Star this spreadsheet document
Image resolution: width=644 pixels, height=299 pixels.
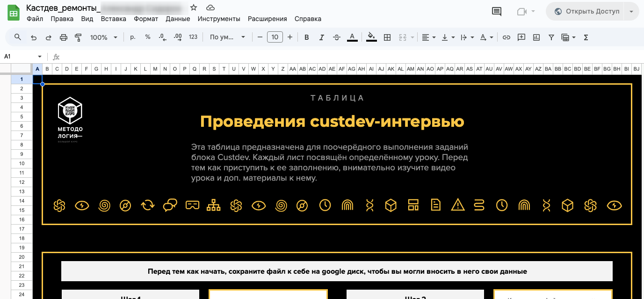[x=194, y=8]
